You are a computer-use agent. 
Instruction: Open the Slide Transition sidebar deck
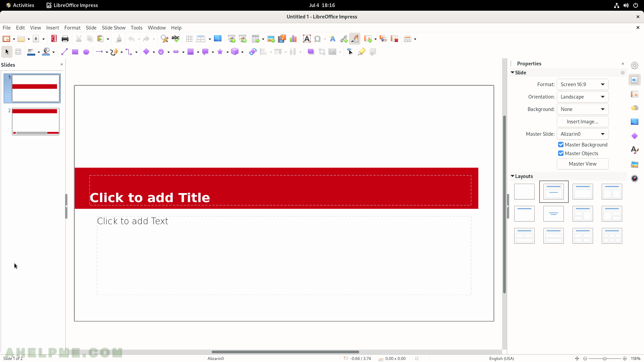pyautogui.click(x=635, y=94)
